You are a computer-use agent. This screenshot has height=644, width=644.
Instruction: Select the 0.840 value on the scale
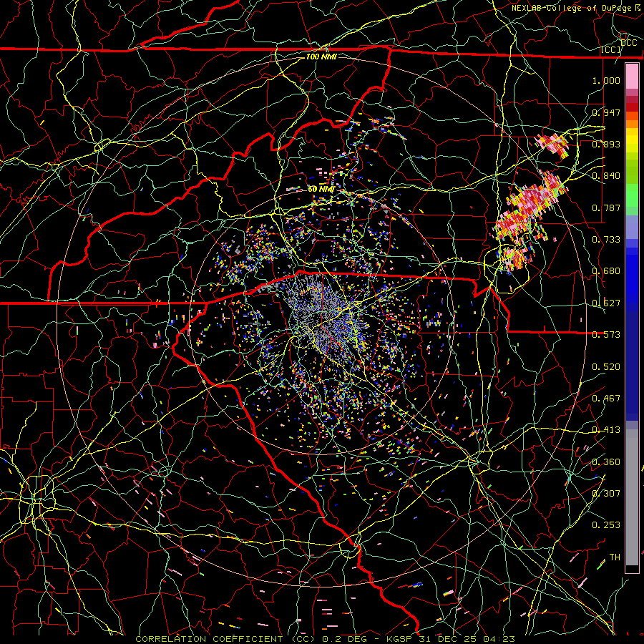click(x=606, y=175)
